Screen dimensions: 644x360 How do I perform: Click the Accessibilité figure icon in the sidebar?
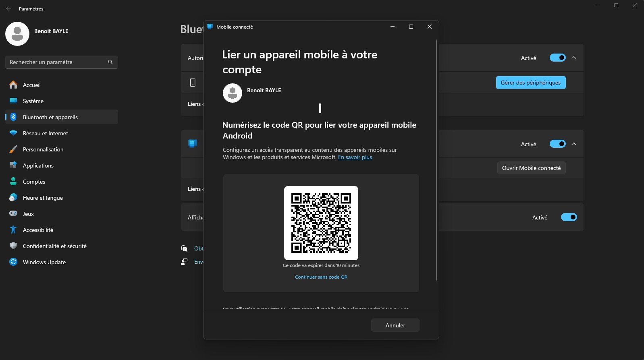tap(13, 230)
